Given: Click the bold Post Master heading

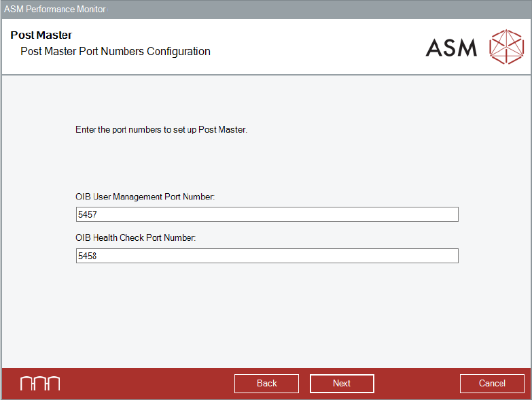Looking at the screenshot, I should click(x=41, y=35).
